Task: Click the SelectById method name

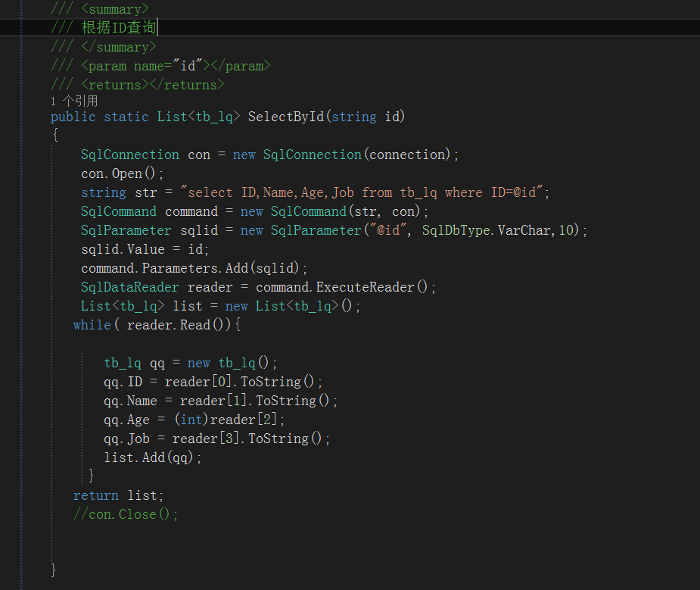Action: [x=286, y=117]
